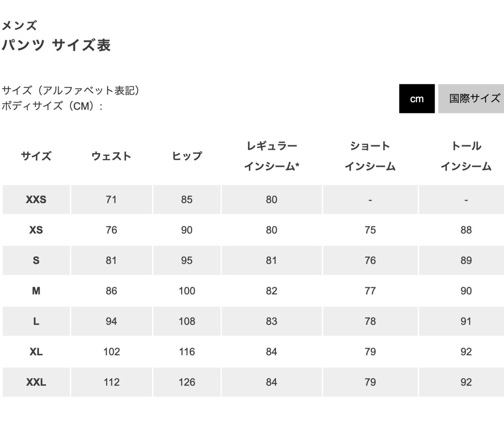
Task: Click the S size row label
Action: [x=36, y=260]
